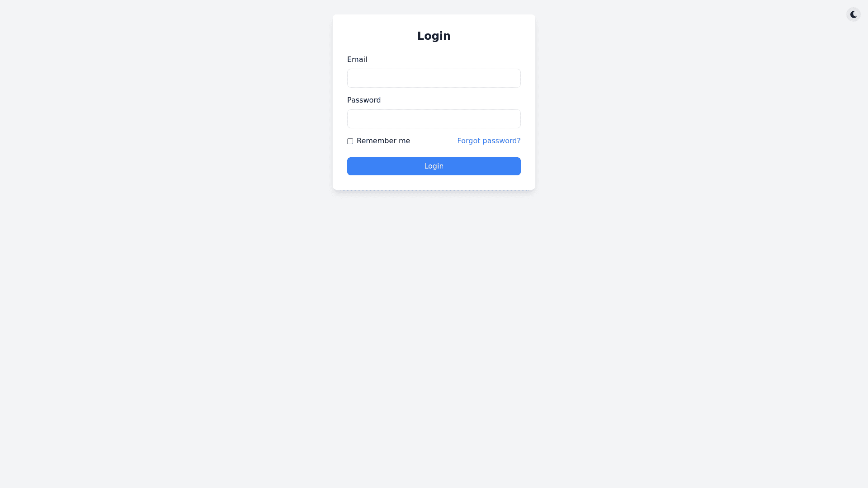This screenshot has width=868, height=488.
Task: Click the "Email" field label
Action: [357, 60]
